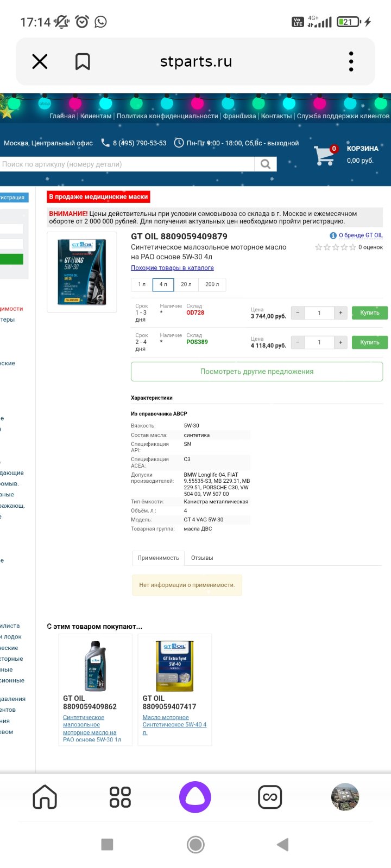Expand Посмотреть другие предложения
Image resolution: width=391 pixels, height=868 pixels.
[x=257, y=372]
